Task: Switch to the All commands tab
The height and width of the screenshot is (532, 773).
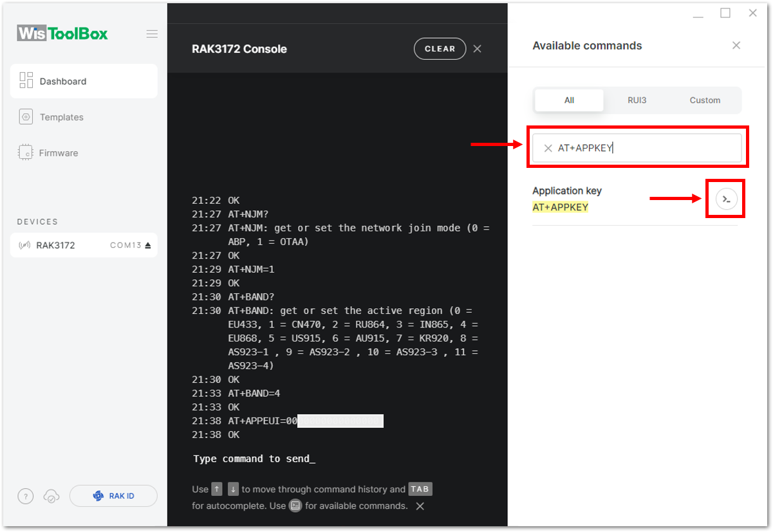Action: click(569, 100)
